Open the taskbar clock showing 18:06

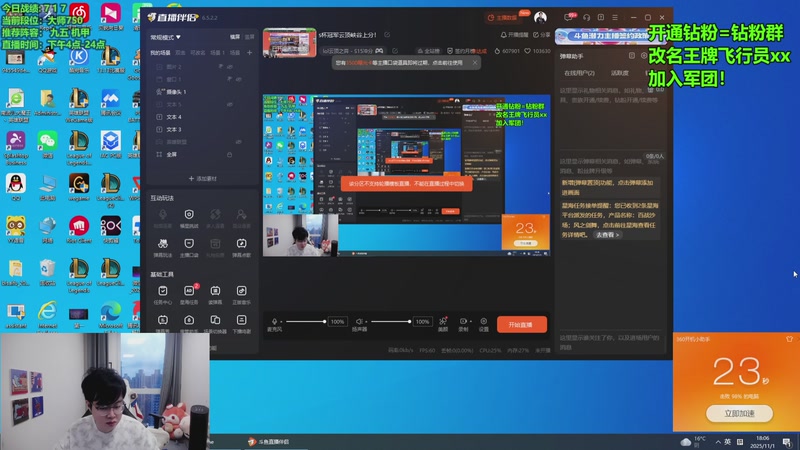(762, 442)
